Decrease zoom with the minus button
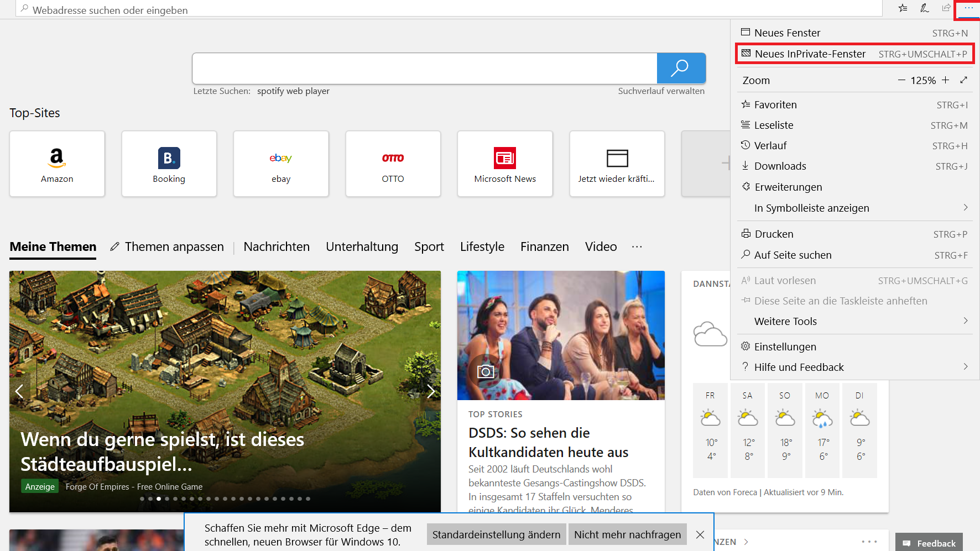The height and width of the screenshot is (551, 980). click(901, 80)
